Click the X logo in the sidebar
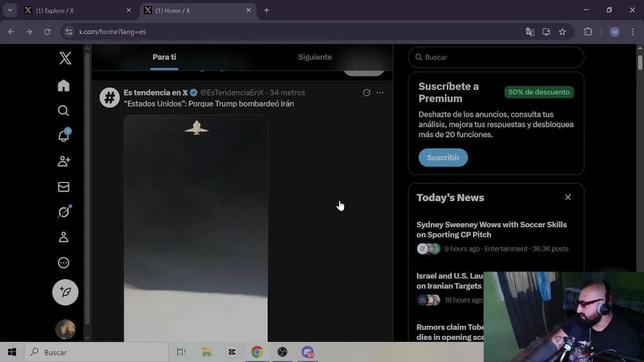644x362 pixels. [x=65, y=58]
